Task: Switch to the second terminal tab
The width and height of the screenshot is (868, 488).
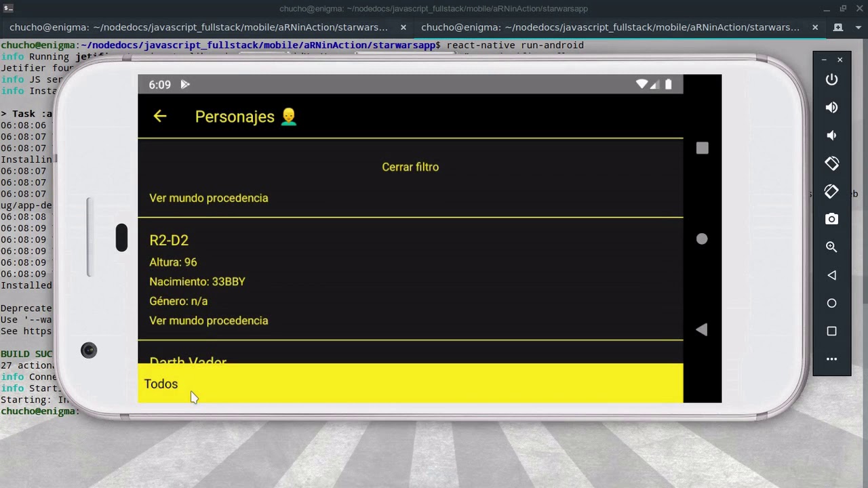Action: tap(610, 27)
